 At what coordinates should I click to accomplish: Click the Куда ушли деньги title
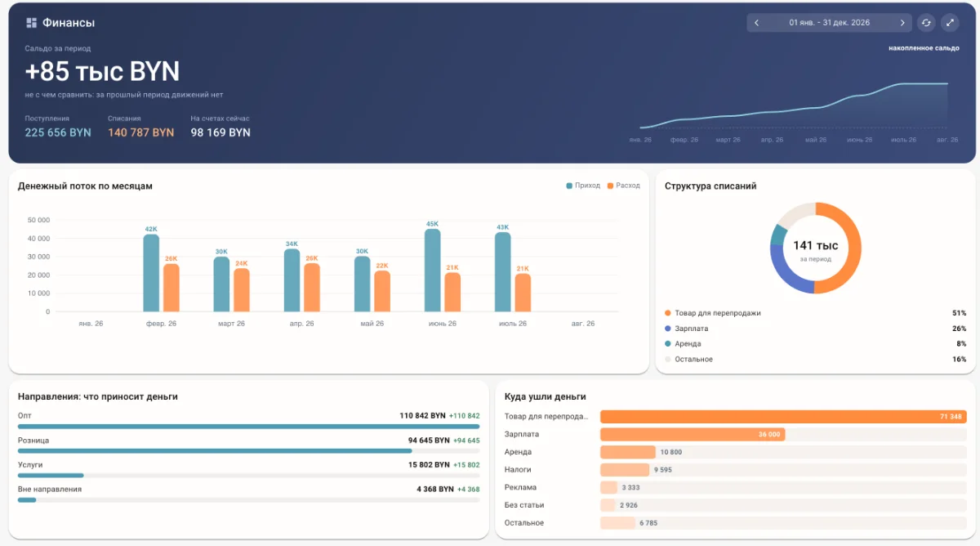coord(545,396)
